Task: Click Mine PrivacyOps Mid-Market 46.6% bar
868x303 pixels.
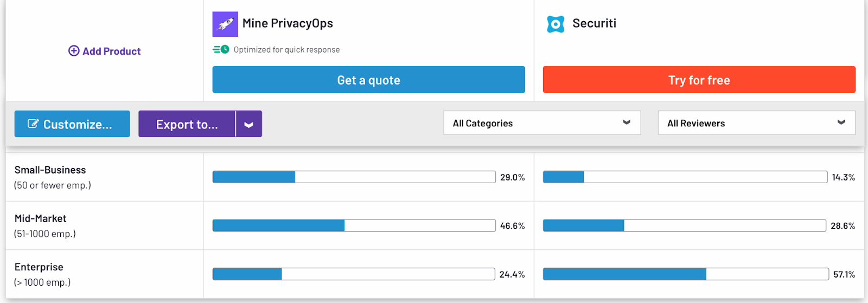Action: click(x=354, y=225)
